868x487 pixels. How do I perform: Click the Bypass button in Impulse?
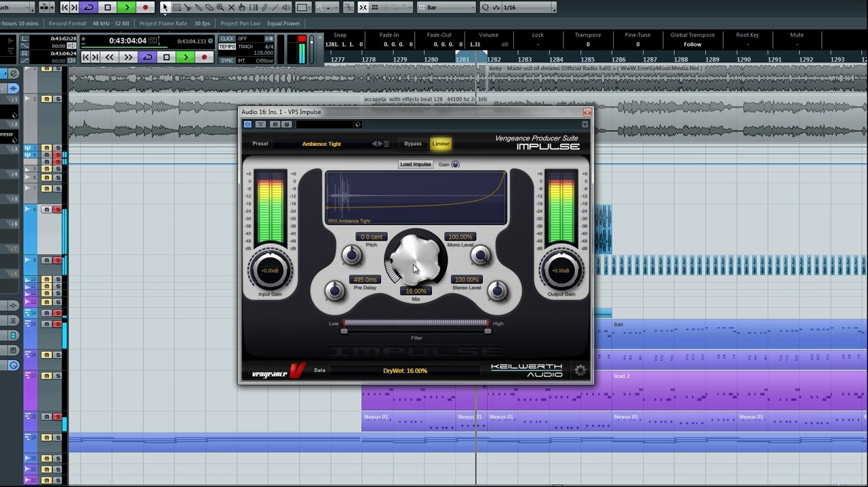(x=413, y=144)
